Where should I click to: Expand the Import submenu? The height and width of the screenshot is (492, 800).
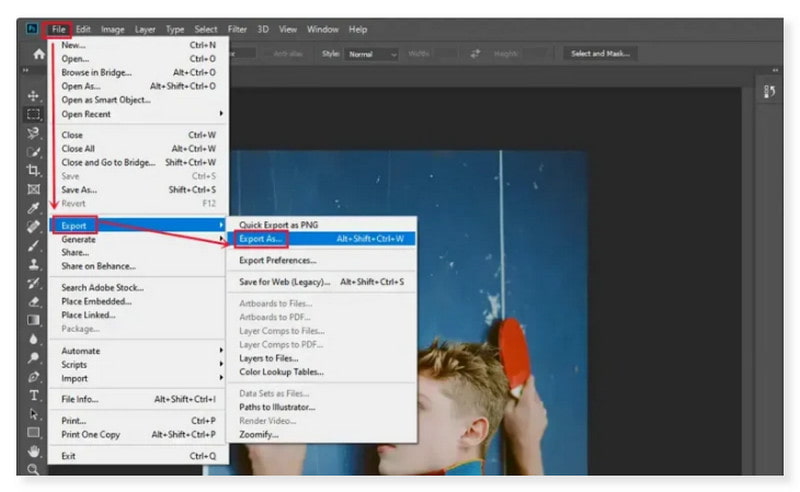(x=138, y=378)
